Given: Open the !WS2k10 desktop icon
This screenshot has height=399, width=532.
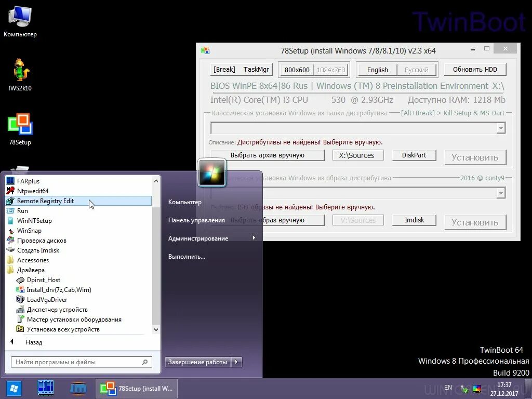Looking at the screenshot, I should tap(20, 75).
